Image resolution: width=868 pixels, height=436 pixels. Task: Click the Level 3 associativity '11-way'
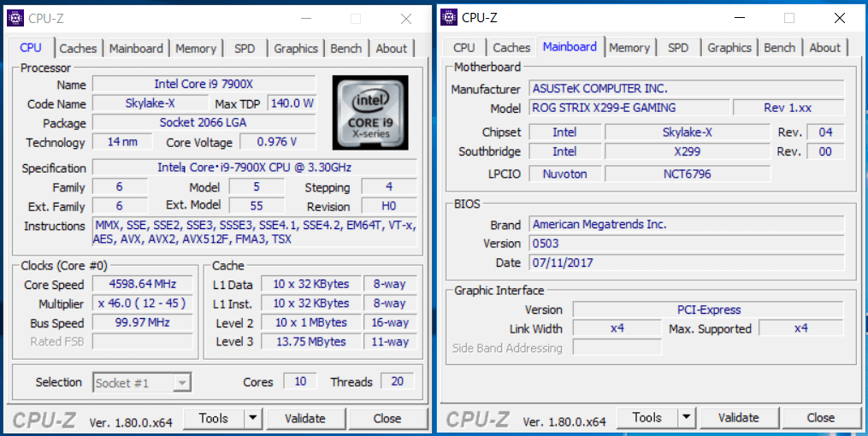[390, 341]
